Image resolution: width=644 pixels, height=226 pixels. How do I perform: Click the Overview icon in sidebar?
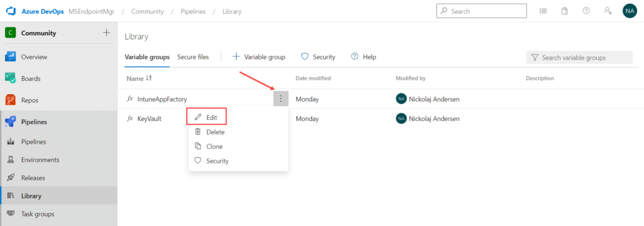(x=10, y=57)
